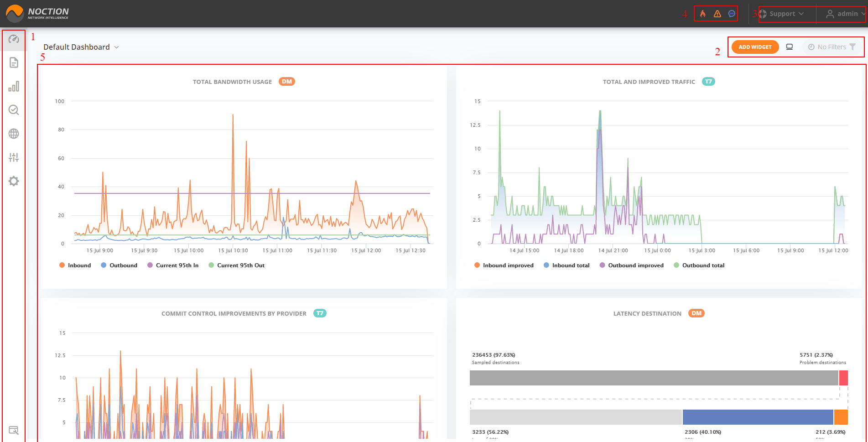Click the warning triangle icon in header
The height and width of the screenshot is (442, 868).
point(717,14)
